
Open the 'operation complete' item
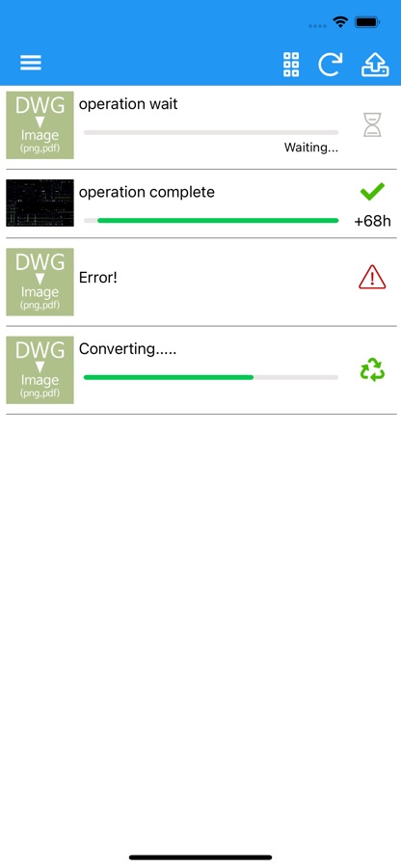click(147, 193)
